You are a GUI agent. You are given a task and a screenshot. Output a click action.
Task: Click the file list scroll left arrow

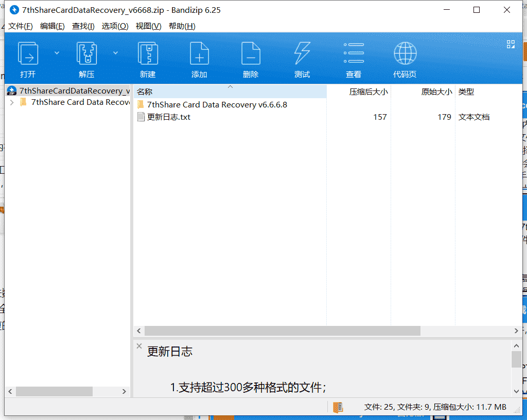click(139, 331)
